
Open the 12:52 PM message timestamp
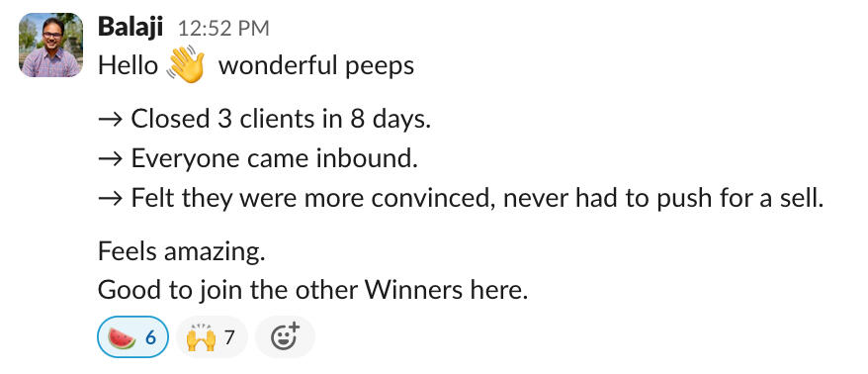coord(223,29)
